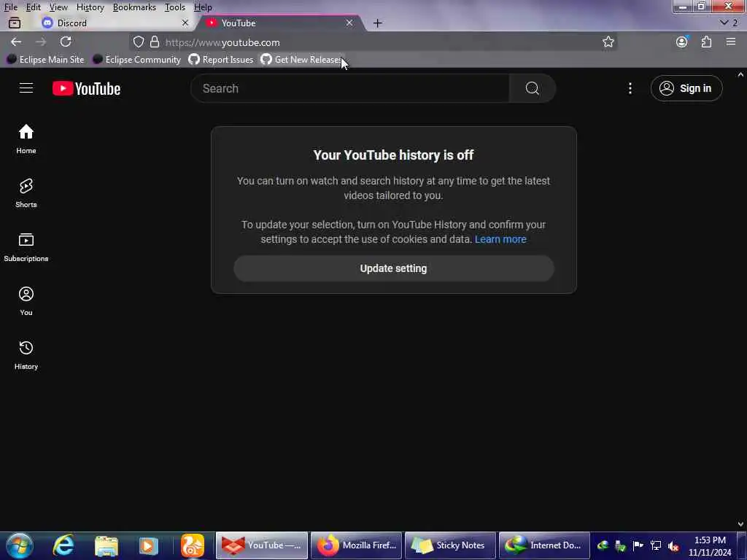Open the Help menu
The height and width of the screenshot is (560, 747).
[203, 7]
